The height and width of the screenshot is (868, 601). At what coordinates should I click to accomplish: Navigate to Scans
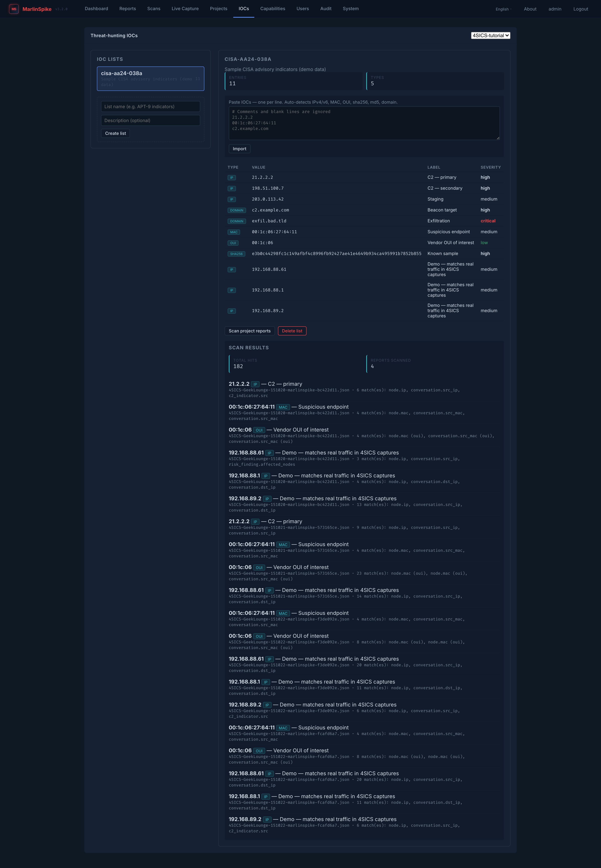coord(154,9)
